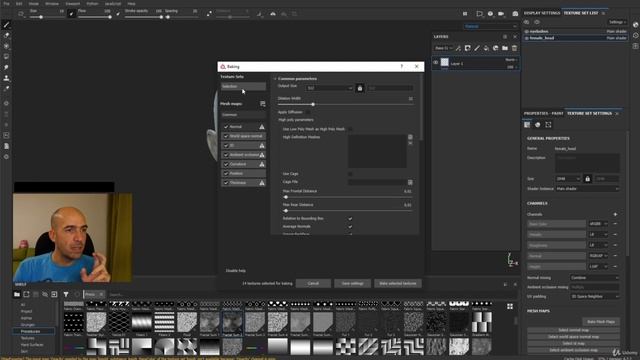This screenshot has width=640, height=360.
Task: Uncheck the Thickness mesh map
Action: tap(226, 183)
